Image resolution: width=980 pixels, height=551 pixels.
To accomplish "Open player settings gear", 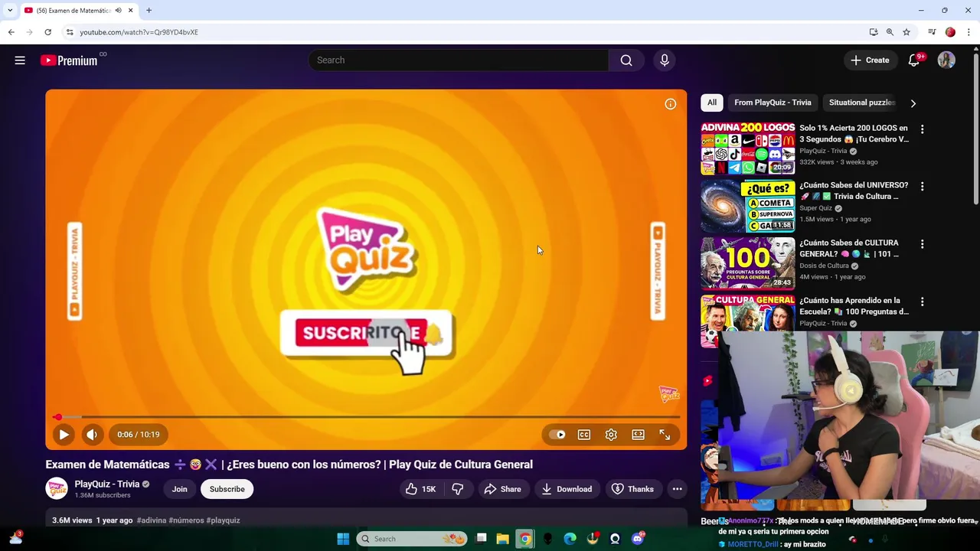I will point(611,435).
